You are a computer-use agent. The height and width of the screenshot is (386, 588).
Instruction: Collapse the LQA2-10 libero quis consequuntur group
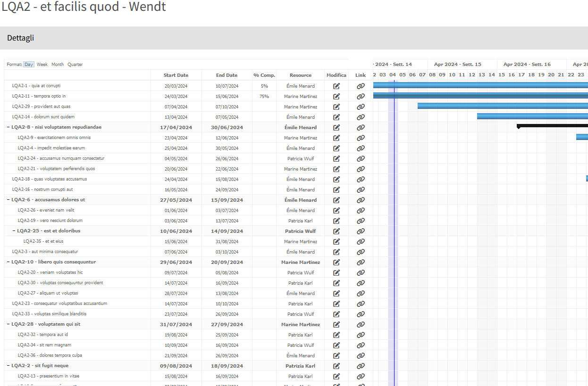pyautogui.click(x=8, y=262)
